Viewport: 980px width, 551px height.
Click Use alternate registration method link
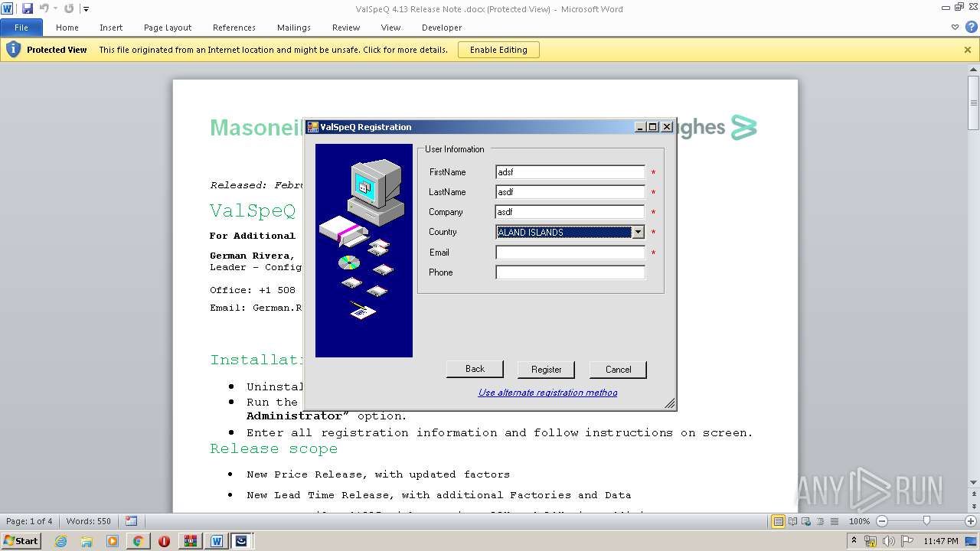[x=547, y=393]
